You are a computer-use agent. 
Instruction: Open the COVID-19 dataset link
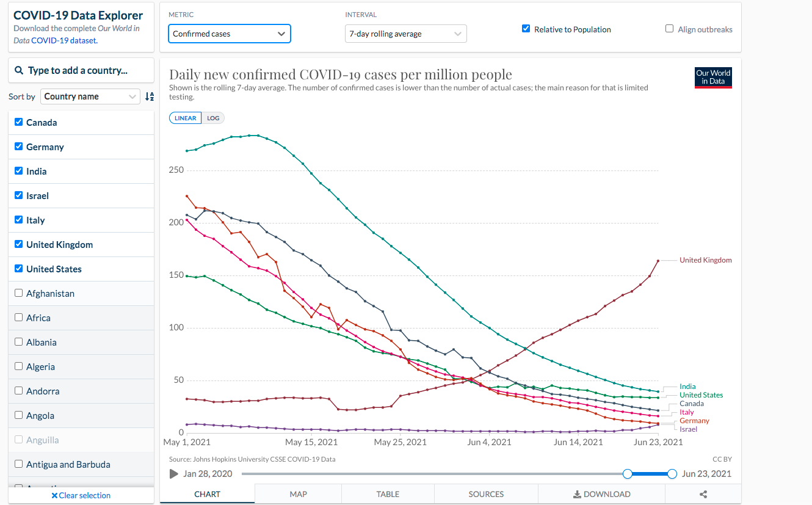pos(63,40)
